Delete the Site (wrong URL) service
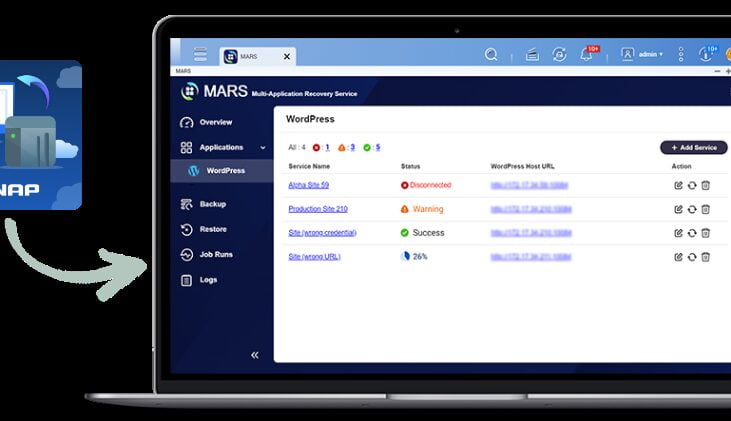 [705, 257]
